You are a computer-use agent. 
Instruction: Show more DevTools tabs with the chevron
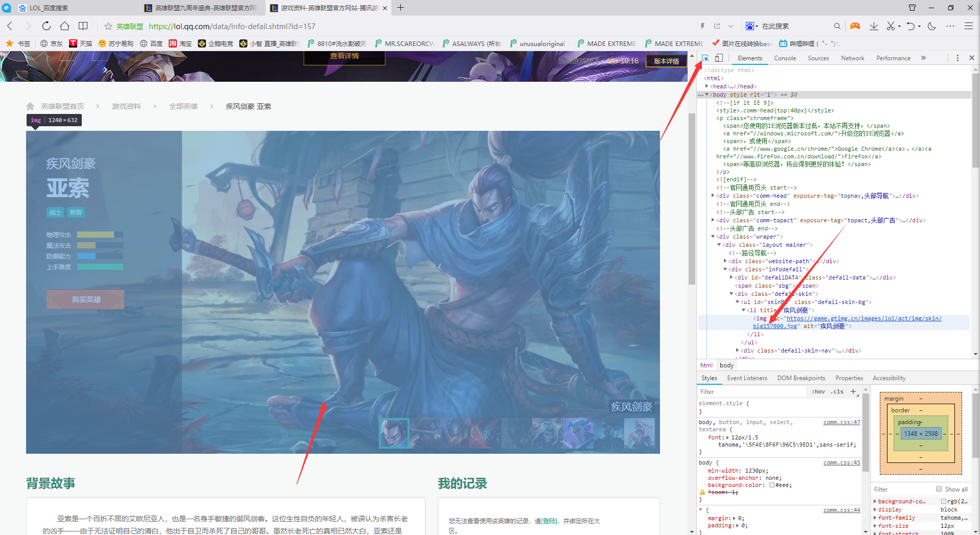point(923,58)
